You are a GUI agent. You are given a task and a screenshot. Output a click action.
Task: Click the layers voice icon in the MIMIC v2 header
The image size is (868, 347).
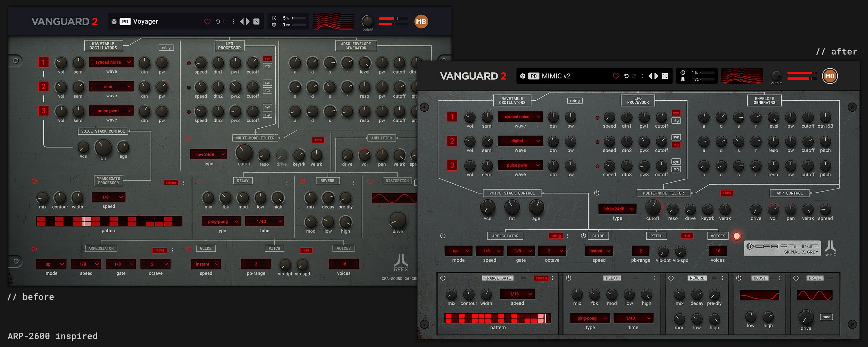683,79
